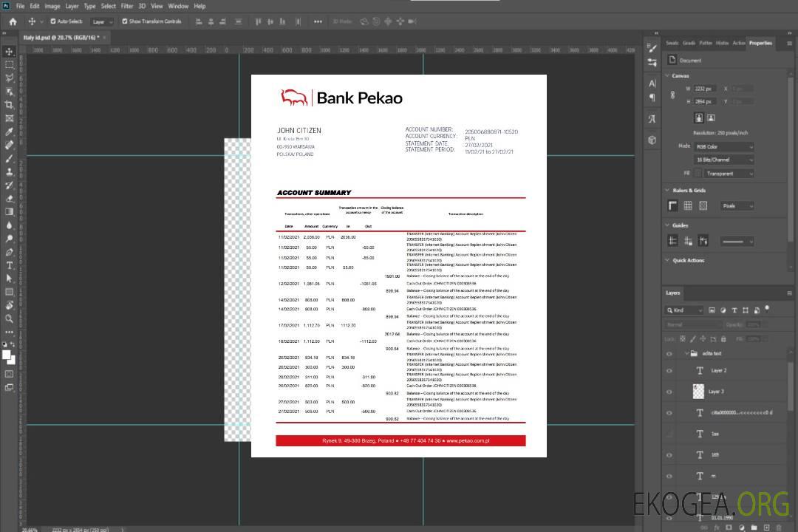Open the guide line style dropdown
This screenshot has width=798, height=532.
(737, 242)
